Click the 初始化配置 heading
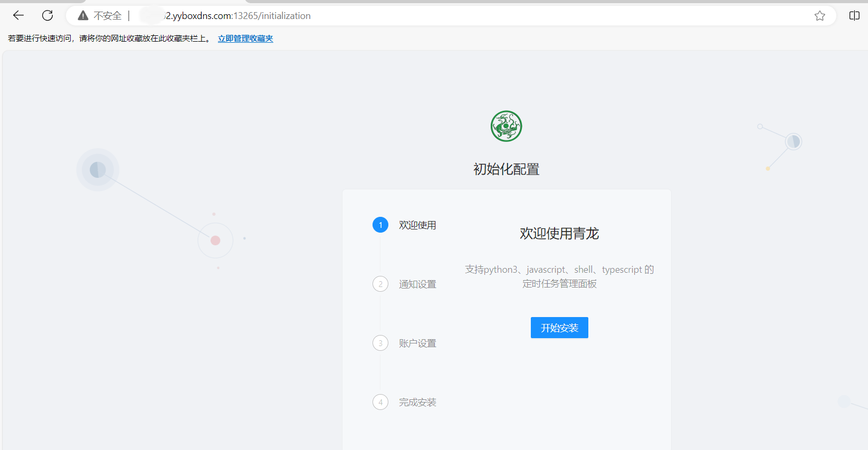The height and width of the screenshot is (450, 868). click(x=506, y=169)
